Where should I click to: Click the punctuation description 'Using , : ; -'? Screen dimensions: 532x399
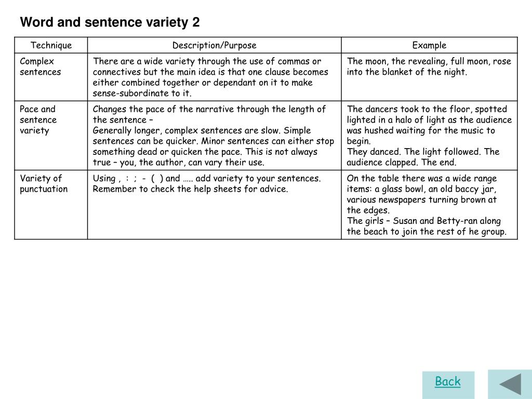[207, 178]
